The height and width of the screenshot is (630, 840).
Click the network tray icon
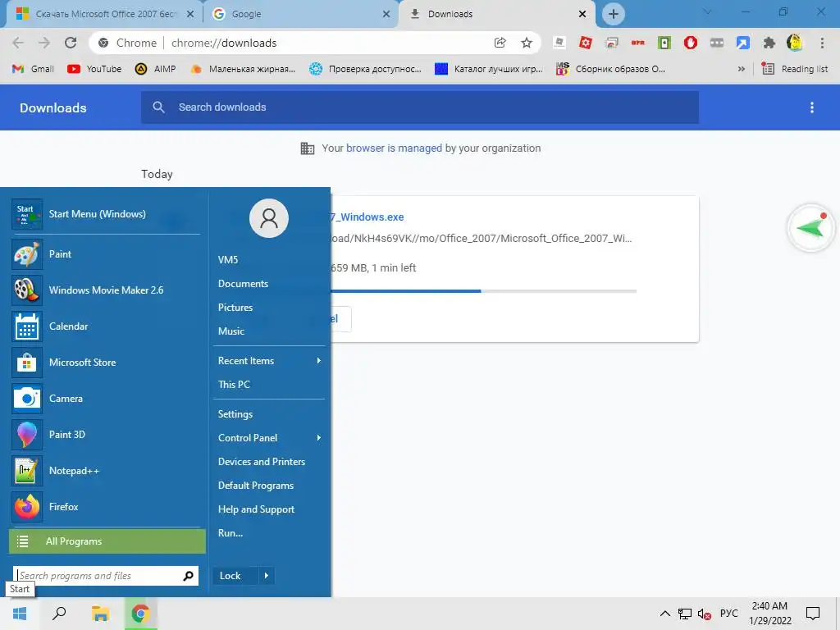(684, 614)
